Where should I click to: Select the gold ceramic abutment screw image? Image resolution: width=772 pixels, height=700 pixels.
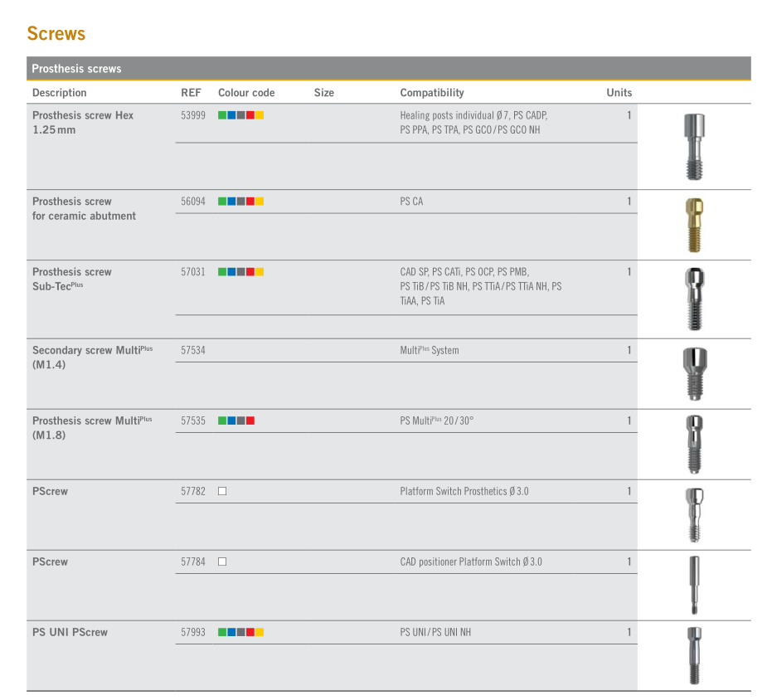pyautogui.click(x=694, y=225)
